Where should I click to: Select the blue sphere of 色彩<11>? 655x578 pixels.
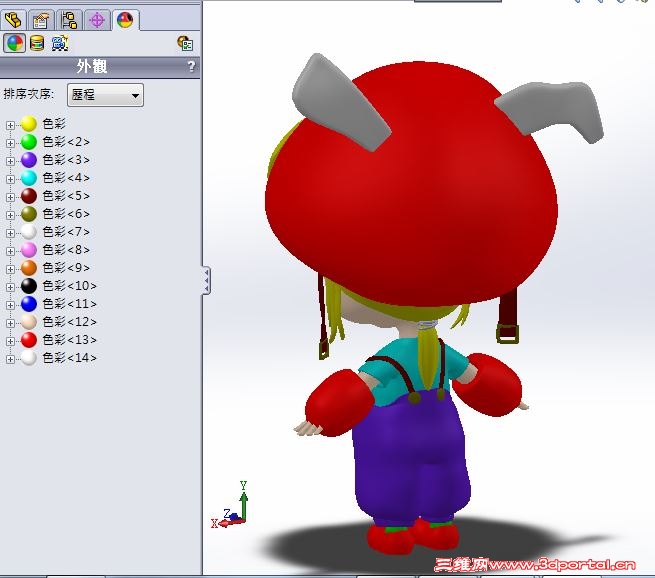tap(29, 304)
